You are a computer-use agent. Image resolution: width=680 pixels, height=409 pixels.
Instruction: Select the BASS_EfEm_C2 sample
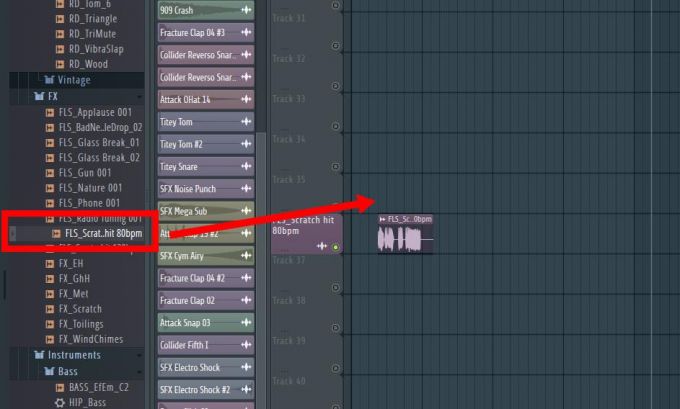click(x=98, y=387)
